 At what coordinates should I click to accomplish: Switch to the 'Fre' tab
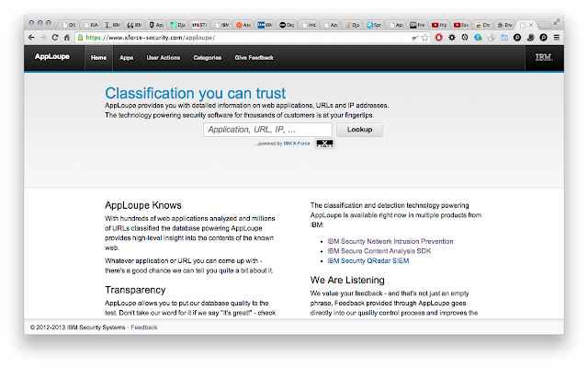[x=417, y=25]
